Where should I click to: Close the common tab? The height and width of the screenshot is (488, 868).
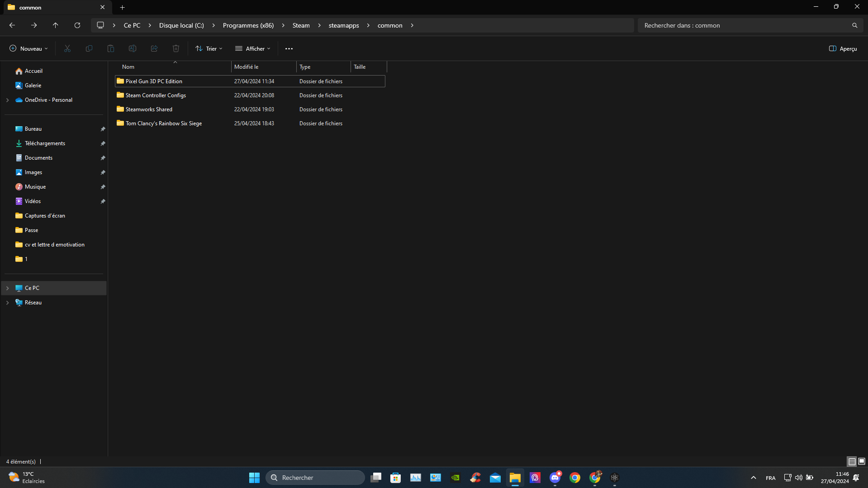(103, 7)
